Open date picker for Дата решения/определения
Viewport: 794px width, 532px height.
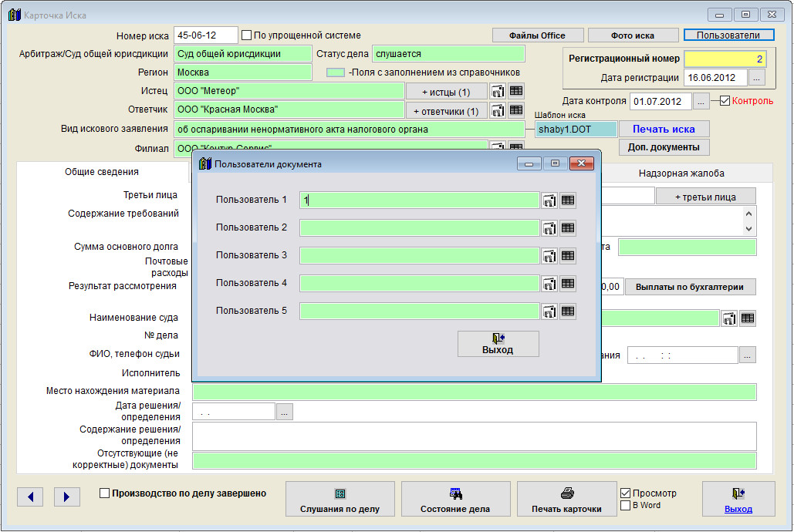[285, 412]
